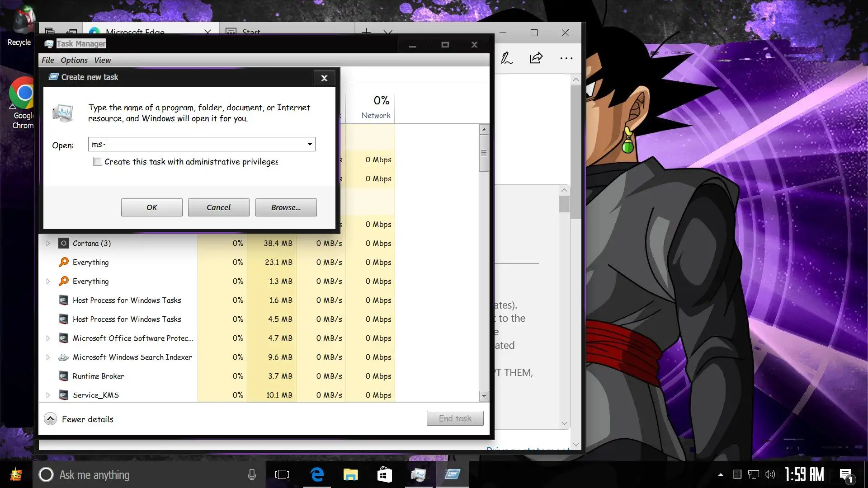Open the Action Center notifications icon
The height and width of the screenshot is (488, 868).
[845, 474]
